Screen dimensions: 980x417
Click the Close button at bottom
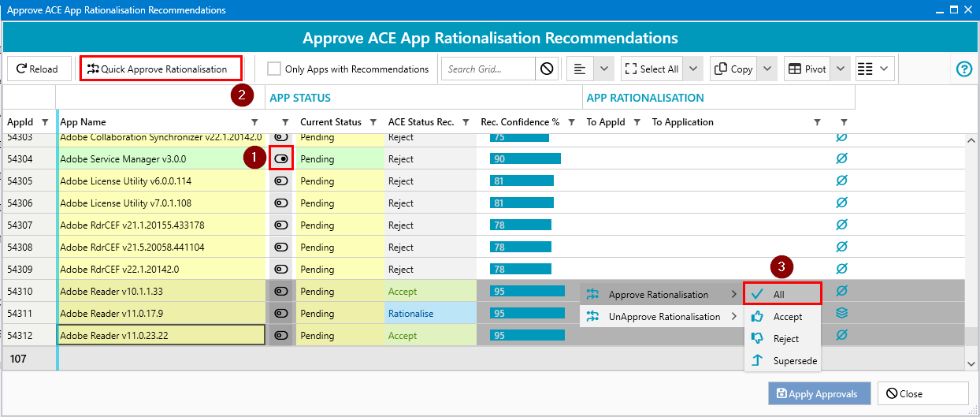point(923,393)
